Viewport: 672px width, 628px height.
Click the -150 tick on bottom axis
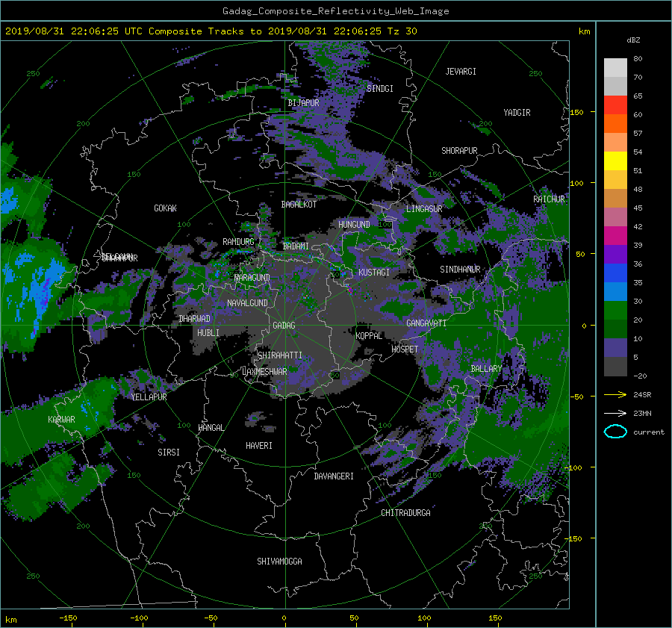pos(68,618)
